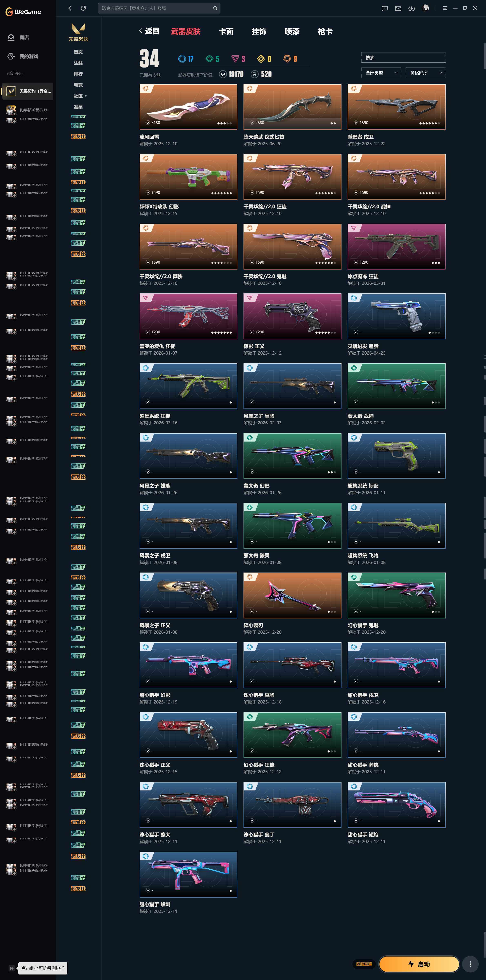The width and height of the screenshot is (486, 980).
Task: Open the 碎心裂刃 skin thumbnail
Action: pyautogui.click(x=292, y=595)
